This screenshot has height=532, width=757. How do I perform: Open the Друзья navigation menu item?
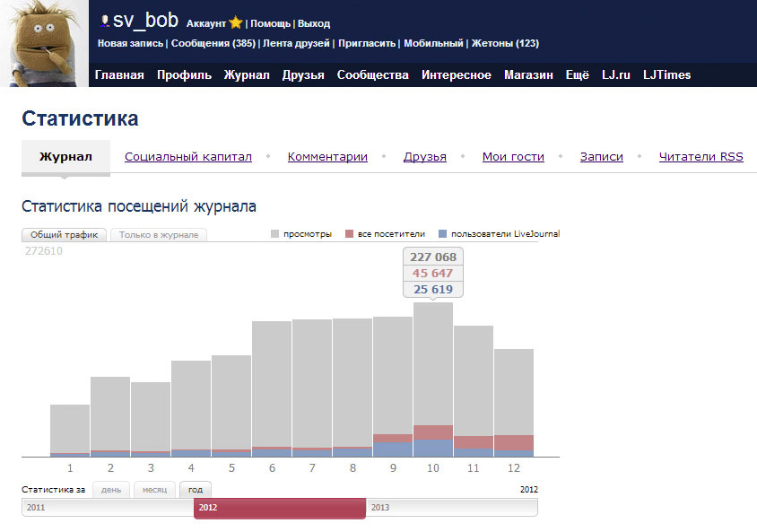click(x=303, y=74)
